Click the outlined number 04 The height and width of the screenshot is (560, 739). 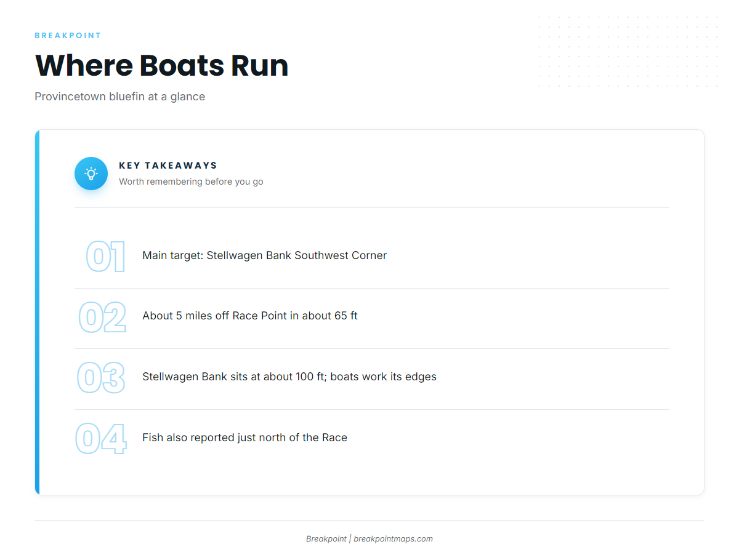[x=101, y=439]
